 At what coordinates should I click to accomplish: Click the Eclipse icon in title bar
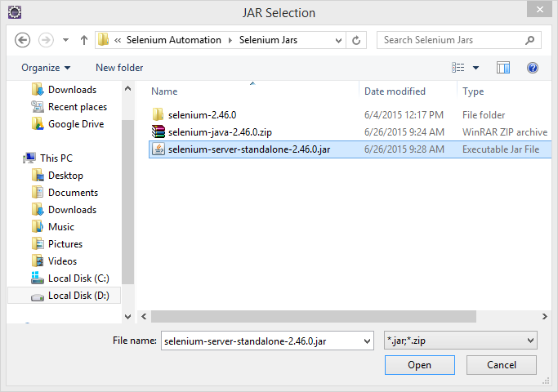pos(15,12)
